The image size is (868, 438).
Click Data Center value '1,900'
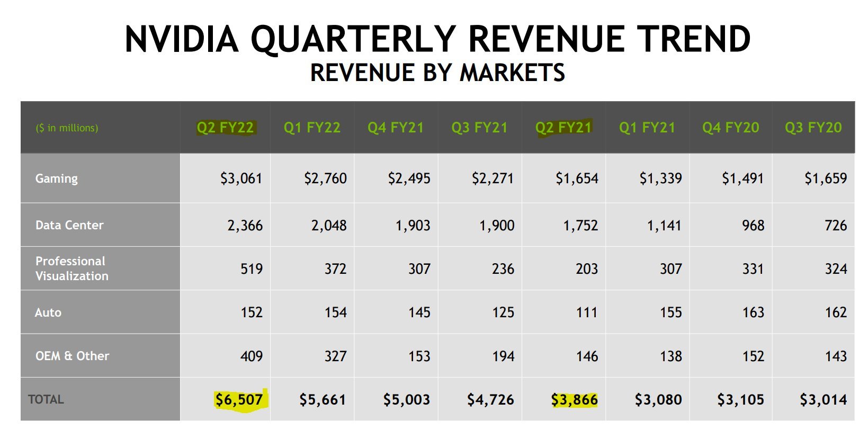[497, 226]
